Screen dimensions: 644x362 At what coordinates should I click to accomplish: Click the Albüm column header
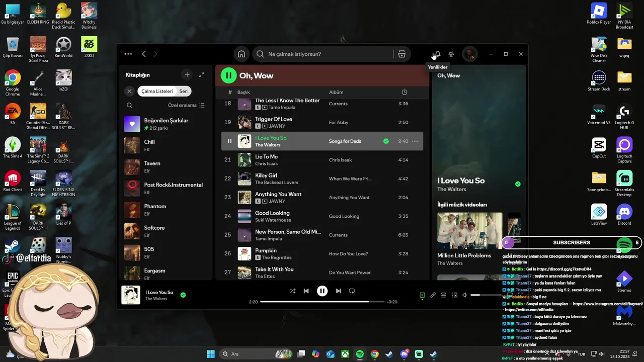[x=336, y=93]
